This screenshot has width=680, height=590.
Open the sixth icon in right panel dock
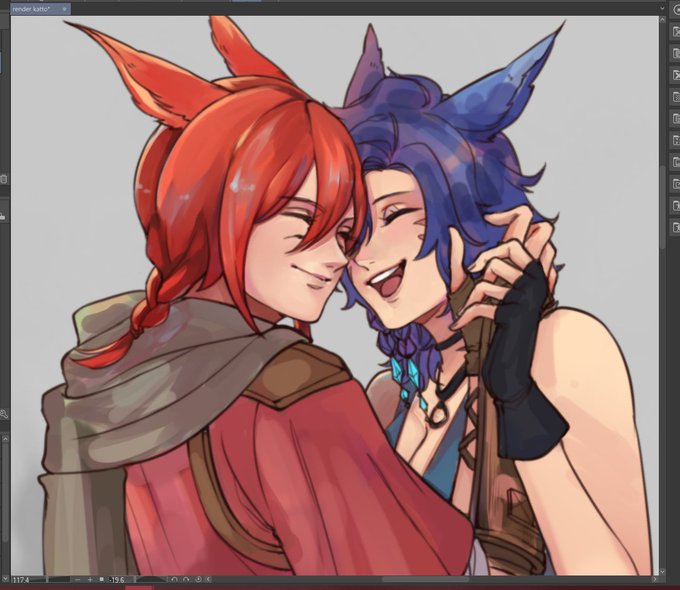tap(675, 118)
